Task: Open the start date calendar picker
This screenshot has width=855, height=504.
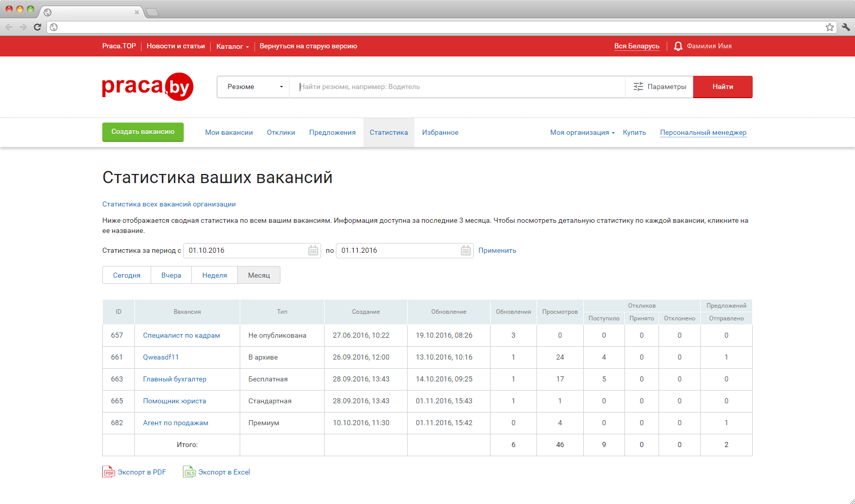Action: click(313, 251)
